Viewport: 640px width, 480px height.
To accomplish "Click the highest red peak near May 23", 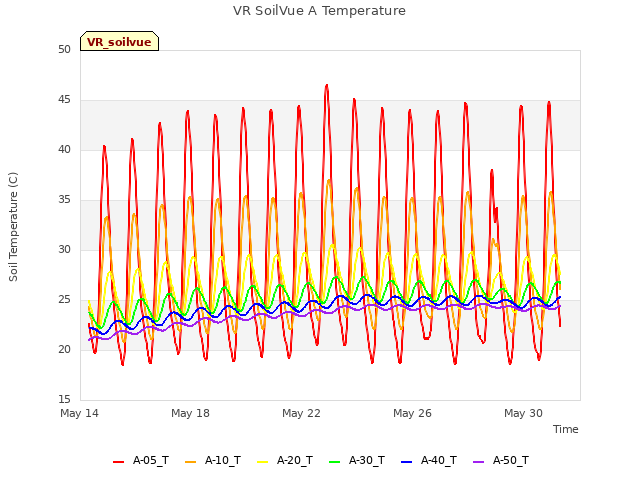I will [327, 86].
